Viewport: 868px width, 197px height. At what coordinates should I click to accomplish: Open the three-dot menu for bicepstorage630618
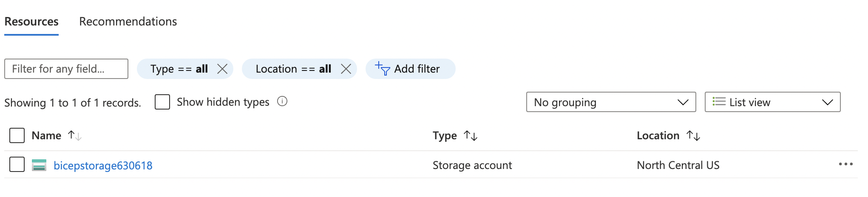[x=845, y=164]
